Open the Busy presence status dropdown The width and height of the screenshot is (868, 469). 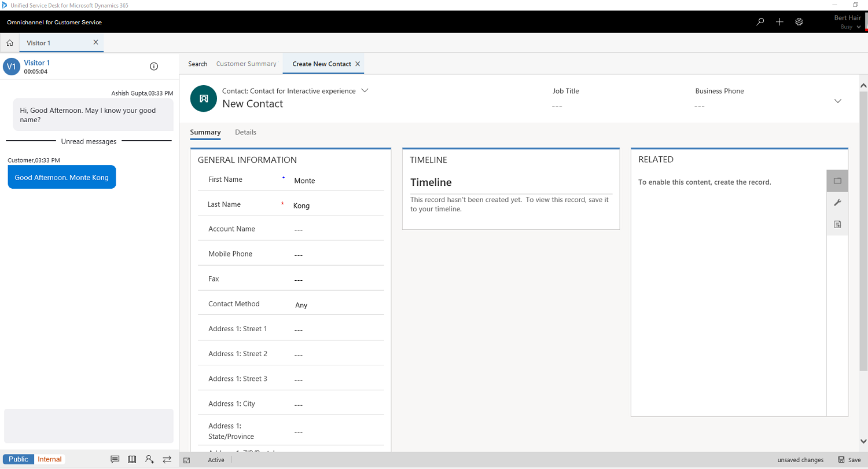pyautogui.click(x=850, y=27)
